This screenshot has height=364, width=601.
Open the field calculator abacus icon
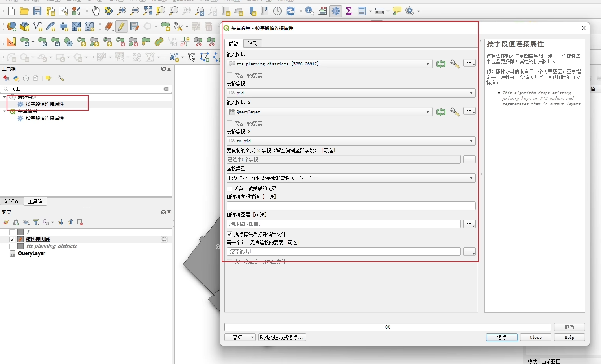click(x=323, y=11)
